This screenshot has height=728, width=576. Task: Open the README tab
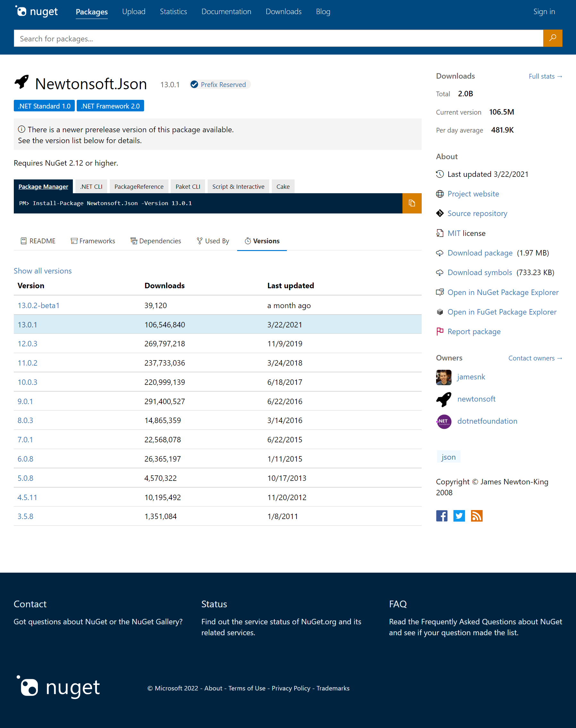click(x=38, y=241)
